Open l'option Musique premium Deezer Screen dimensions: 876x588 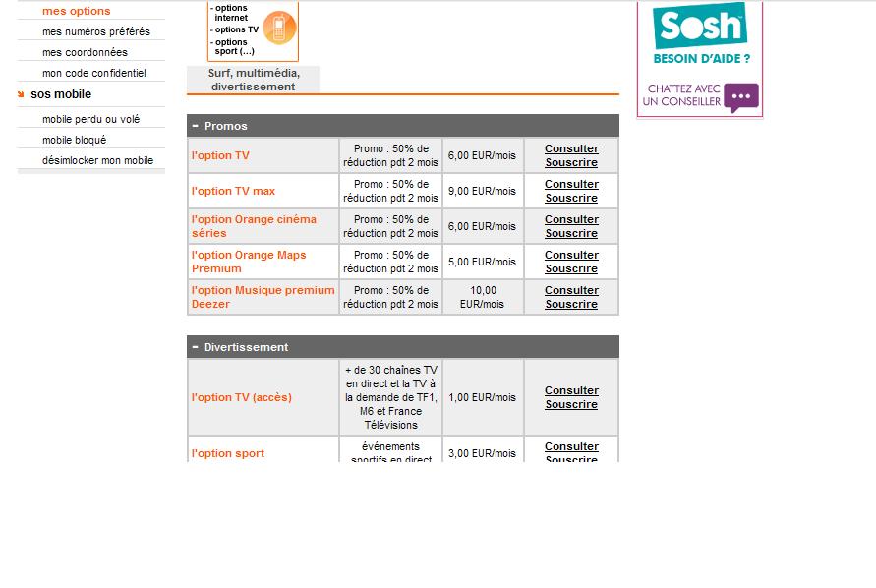coord(263,297)
